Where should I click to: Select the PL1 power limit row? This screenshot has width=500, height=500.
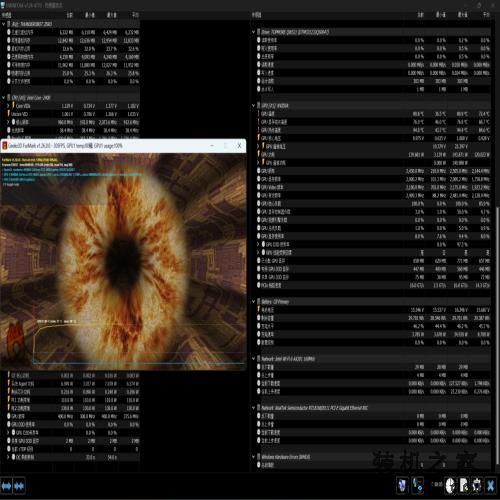point(73,400)
